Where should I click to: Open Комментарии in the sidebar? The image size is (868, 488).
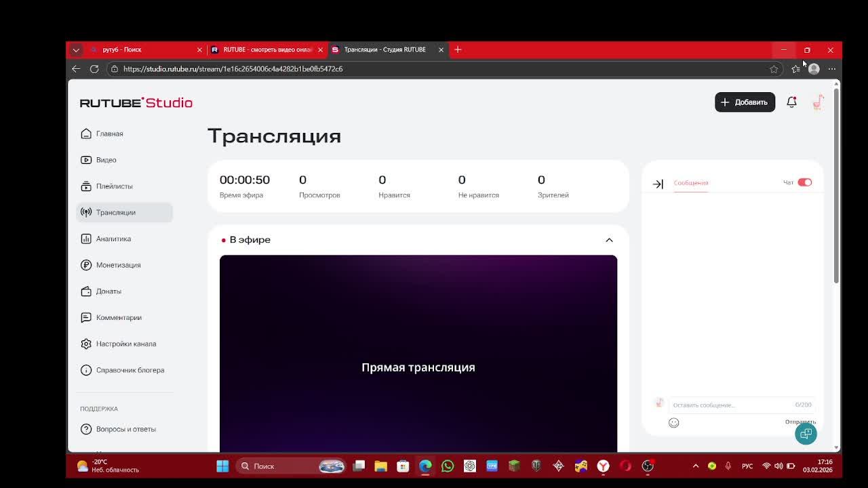(119, 317)
